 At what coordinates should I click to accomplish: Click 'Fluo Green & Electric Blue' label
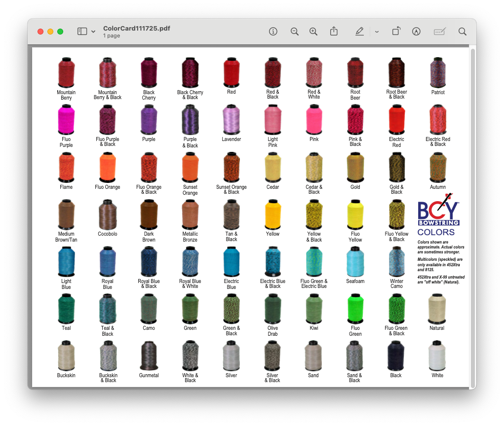[314, 284]
